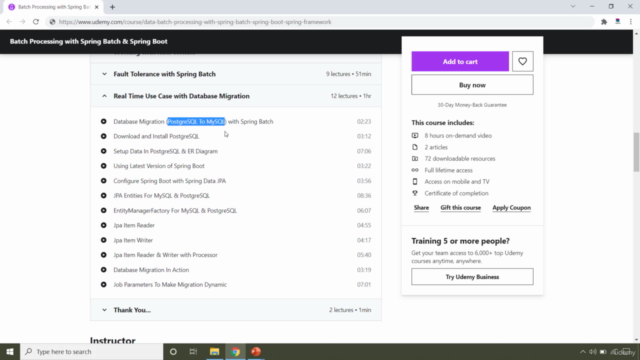Click lecture title EntityManagerFactory For MySQL & PostgreSQL
Image resolution: width=640 pixels, height=360 pixels.
175,211
